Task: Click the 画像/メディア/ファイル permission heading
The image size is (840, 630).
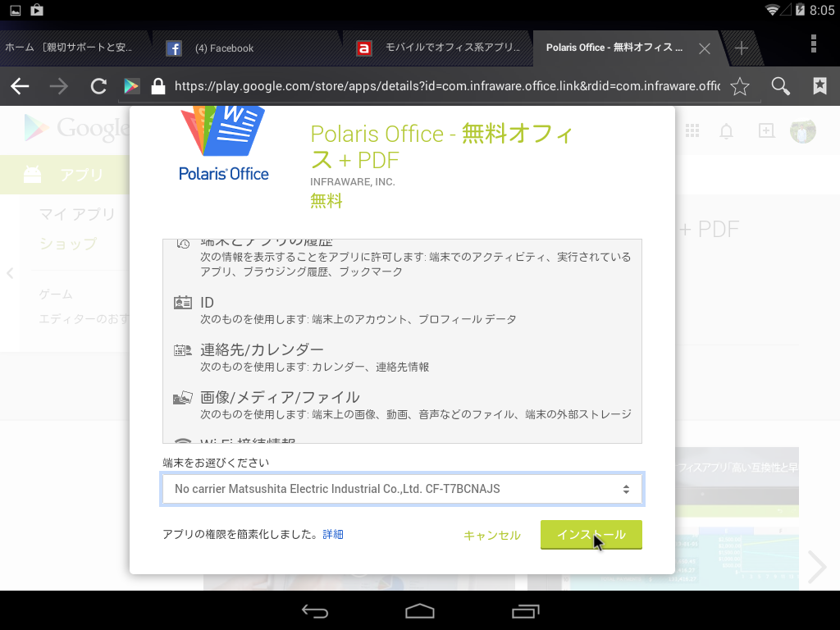Action: [x=281, y=398]
